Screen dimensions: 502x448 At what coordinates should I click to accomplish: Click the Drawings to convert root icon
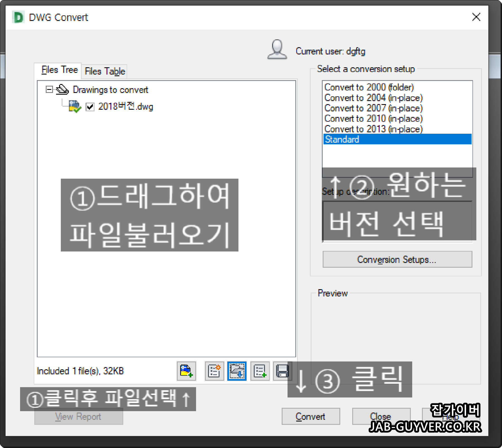coord(62,90)
